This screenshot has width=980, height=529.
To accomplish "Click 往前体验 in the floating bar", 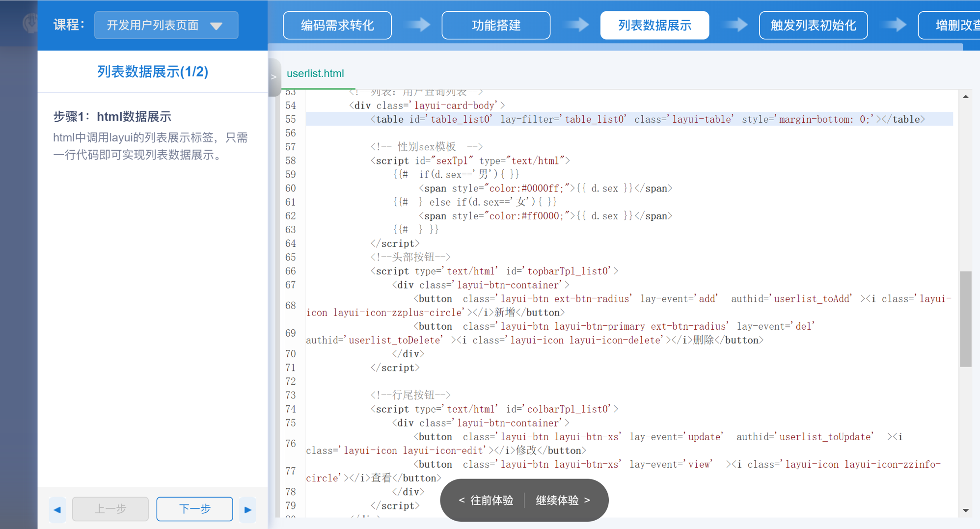I will (486, 500).
